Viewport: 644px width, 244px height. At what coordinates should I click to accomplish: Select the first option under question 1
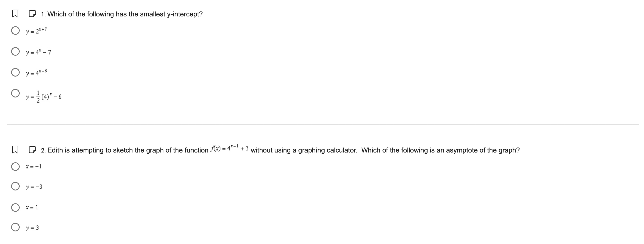tap(16, 30)
